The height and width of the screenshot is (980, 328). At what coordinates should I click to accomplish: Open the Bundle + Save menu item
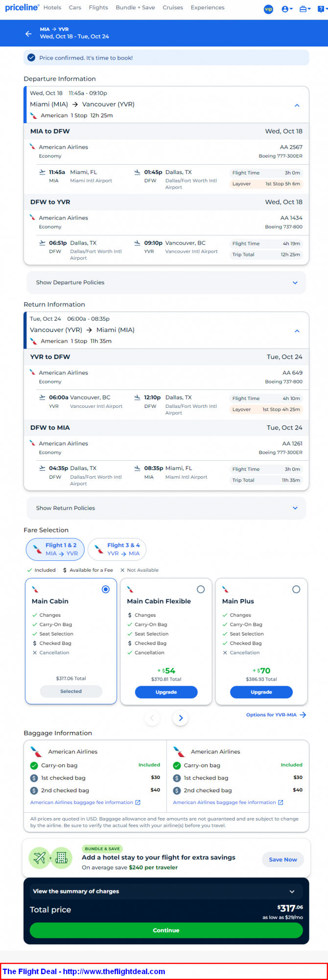pos(135,7)
